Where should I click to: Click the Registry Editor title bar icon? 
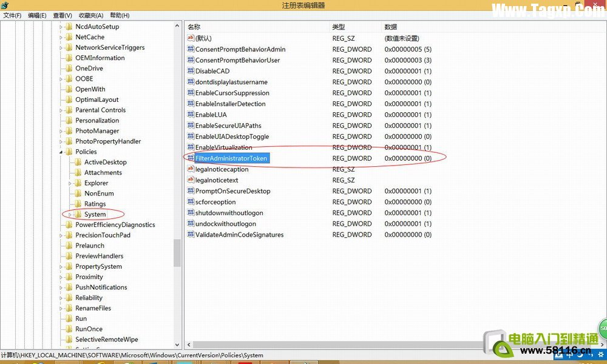tap(5, 5)
